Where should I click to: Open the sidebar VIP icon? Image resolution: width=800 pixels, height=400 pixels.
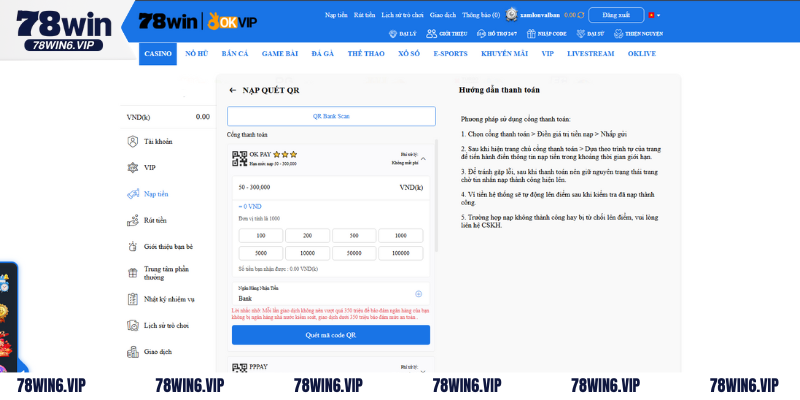click(x=133, y=167)
